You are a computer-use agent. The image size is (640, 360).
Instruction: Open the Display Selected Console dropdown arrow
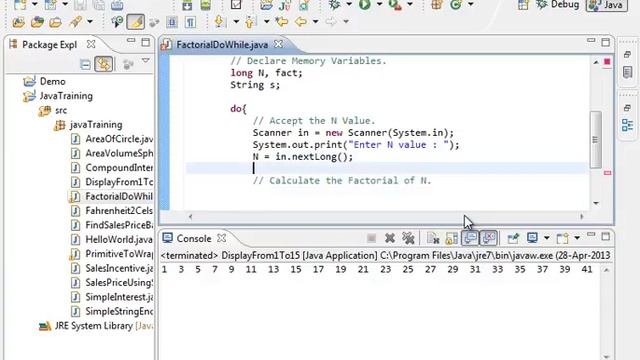pos(547,238)
